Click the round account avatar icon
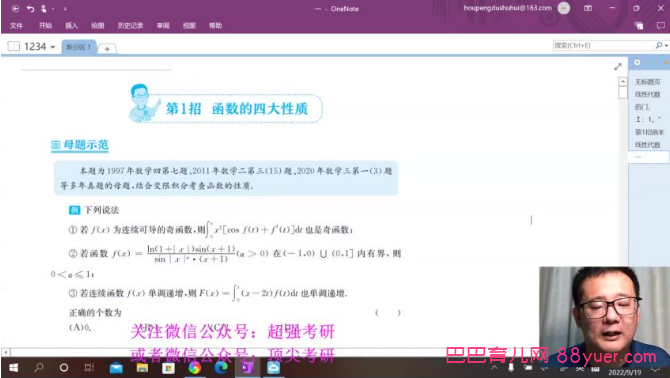The image size is (670, 378). [564, 8]
